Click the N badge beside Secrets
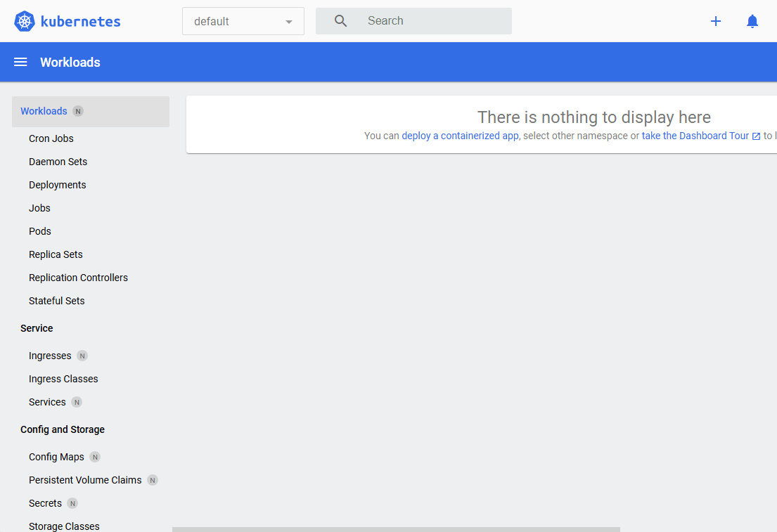 pyautogui.click(x=72, y=503)
